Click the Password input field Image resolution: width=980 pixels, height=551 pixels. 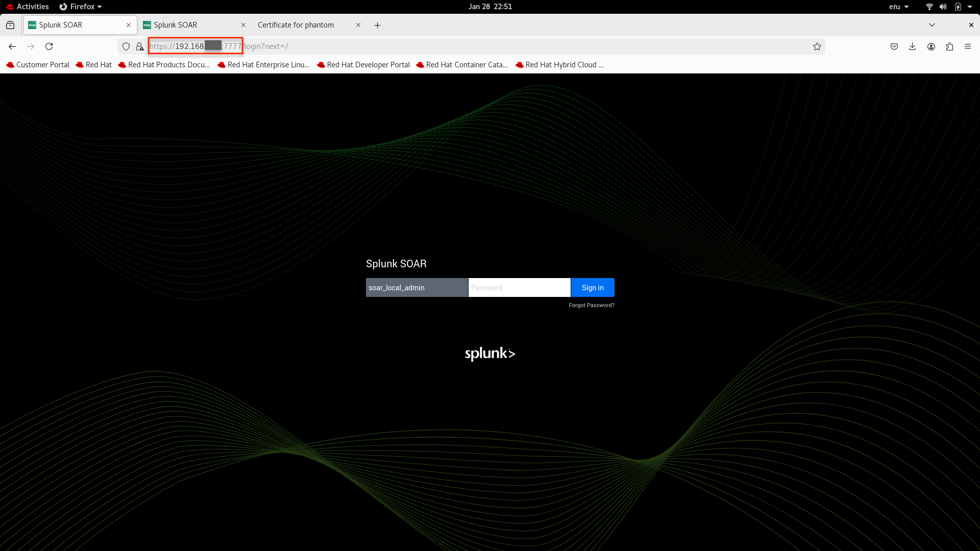[x=519, y=288]
